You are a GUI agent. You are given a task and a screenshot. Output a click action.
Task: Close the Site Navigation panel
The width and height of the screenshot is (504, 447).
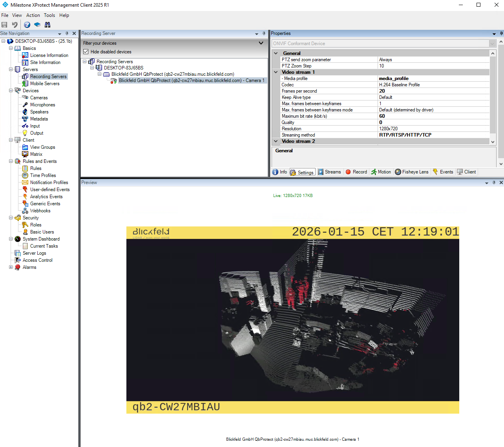click(74, 34)
